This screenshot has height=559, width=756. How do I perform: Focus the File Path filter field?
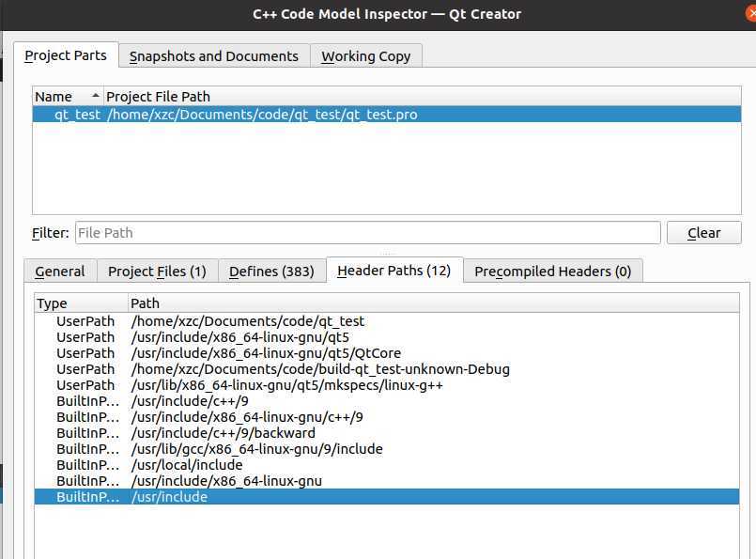[368, 233]
